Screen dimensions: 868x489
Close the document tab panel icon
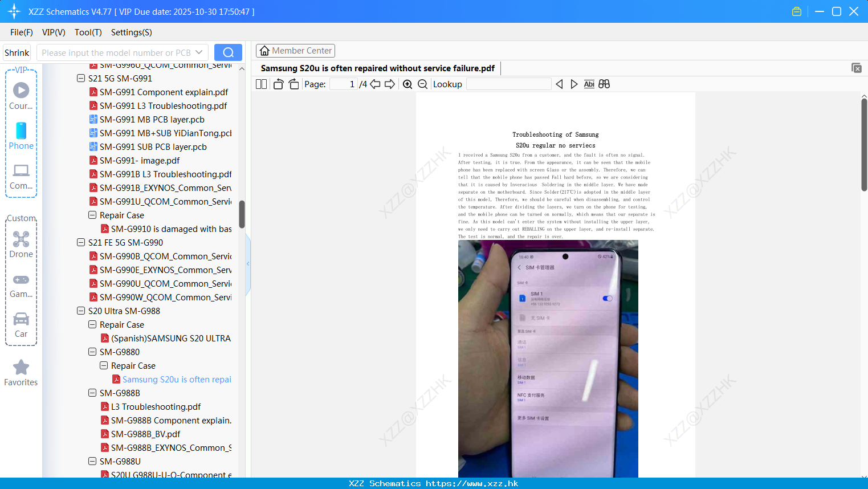857,68
